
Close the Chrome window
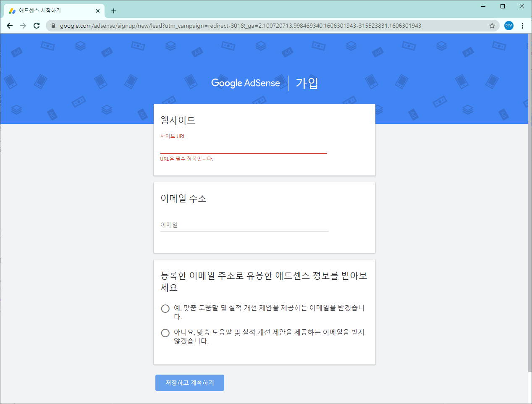click(x=522, y=6)
